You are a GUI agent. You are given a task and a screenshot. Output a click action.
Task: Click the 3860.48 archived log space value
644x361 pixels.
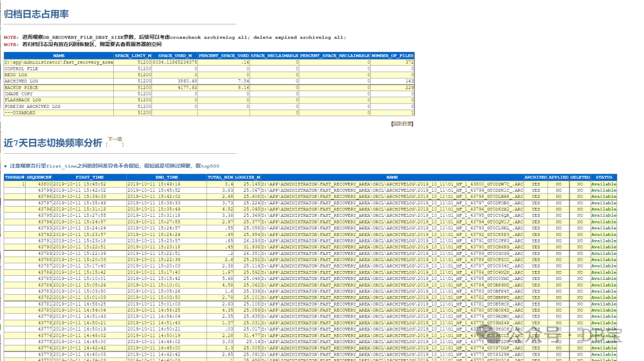pos(187,81)
